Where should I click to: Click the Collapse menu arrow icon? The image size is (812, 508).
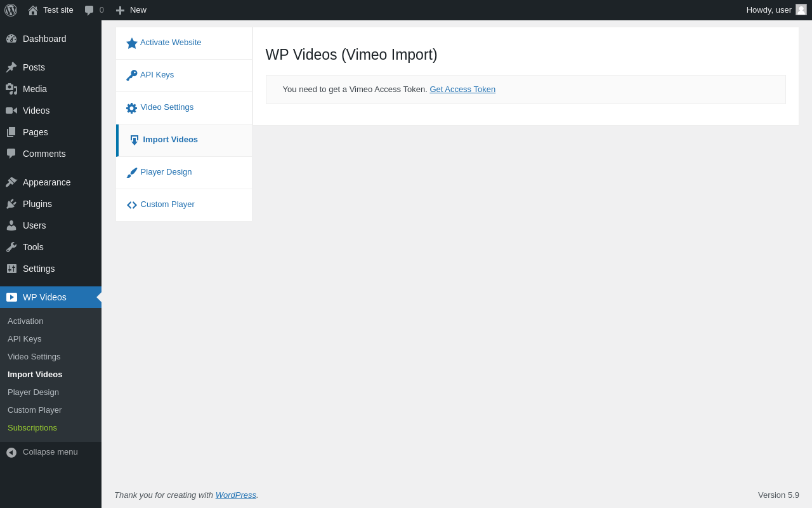(11, 453)
